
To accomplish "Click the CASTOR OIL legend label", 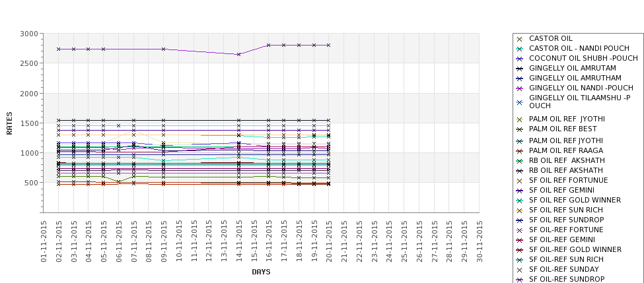I will click(550, 38).
